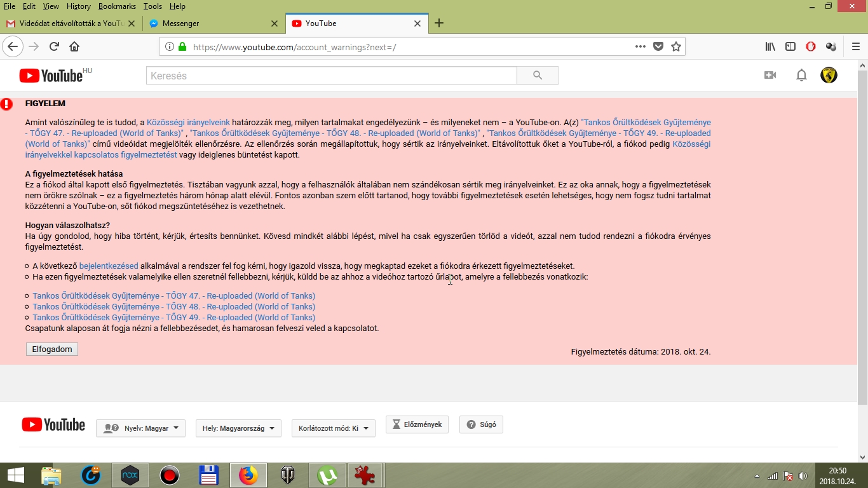This screenshot has height=488, width=868.
Task: Open the YouTube notifications bell
Action: [801, 76]
